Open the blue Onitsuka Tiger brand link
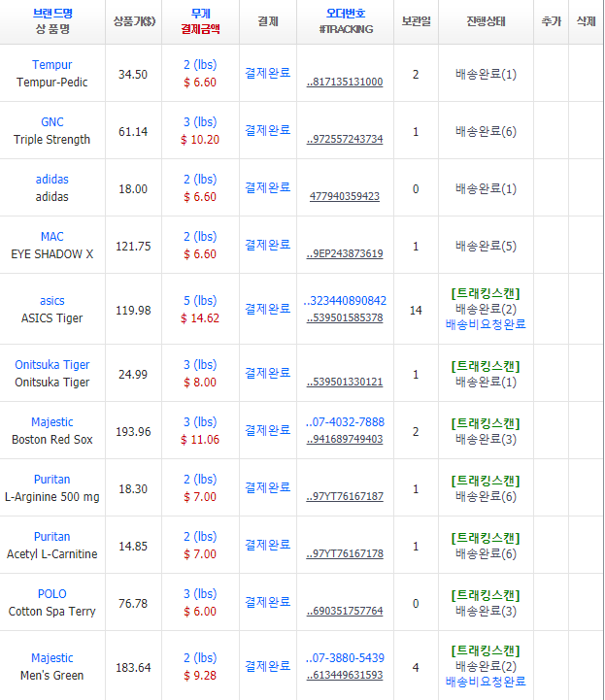The image size is (605, 700). [51, 365]
